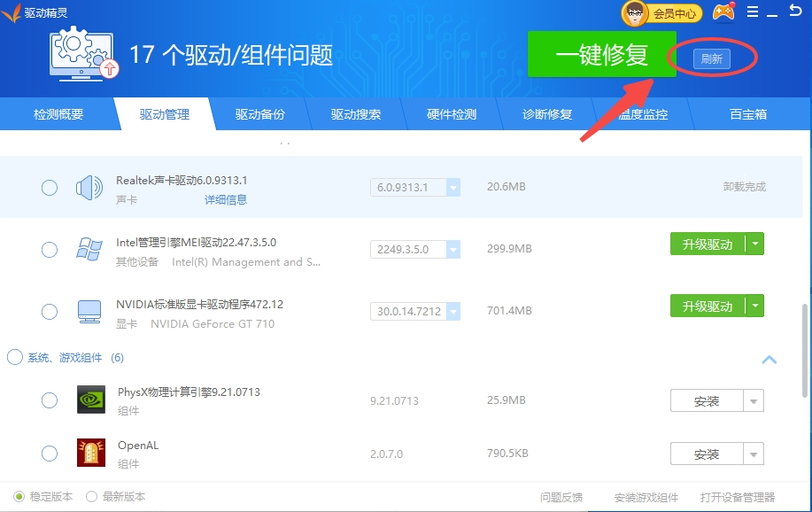812x512 pixels.
Task: Open the game controller icon in title bar
Action: pos(724,12)
